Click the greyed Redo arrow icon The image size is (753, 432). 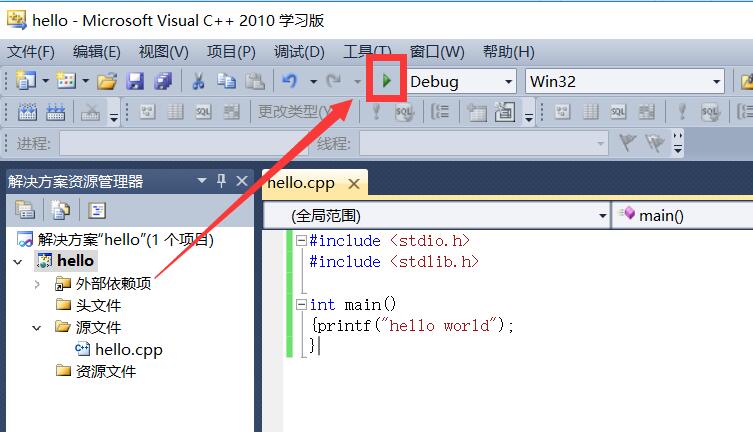click(334, 81)
